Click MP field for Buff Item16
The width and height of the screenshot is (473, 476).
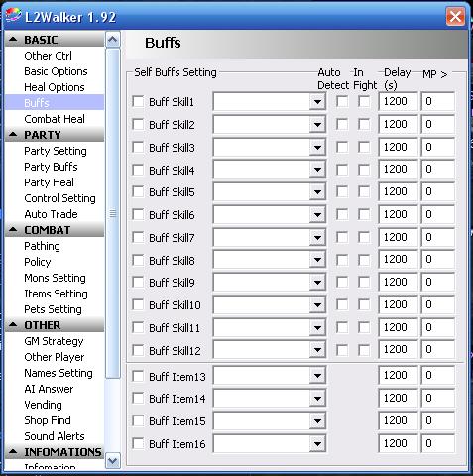pyautogui.click(x=437, y=443)
